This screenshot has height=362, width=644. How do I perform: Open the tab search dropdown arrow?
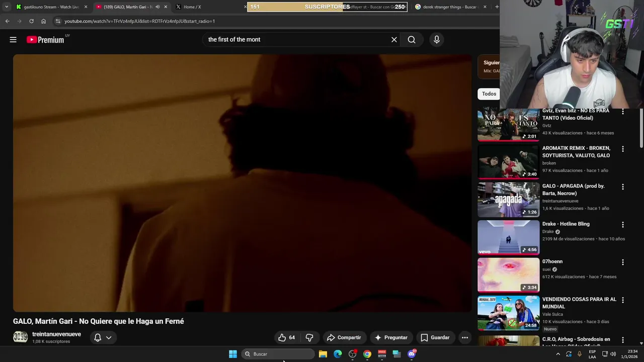[7, 7]
